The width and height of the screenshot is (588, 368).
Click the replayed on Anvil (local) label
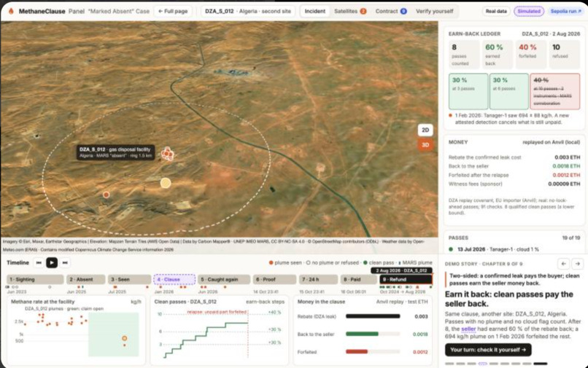point(552,142)
